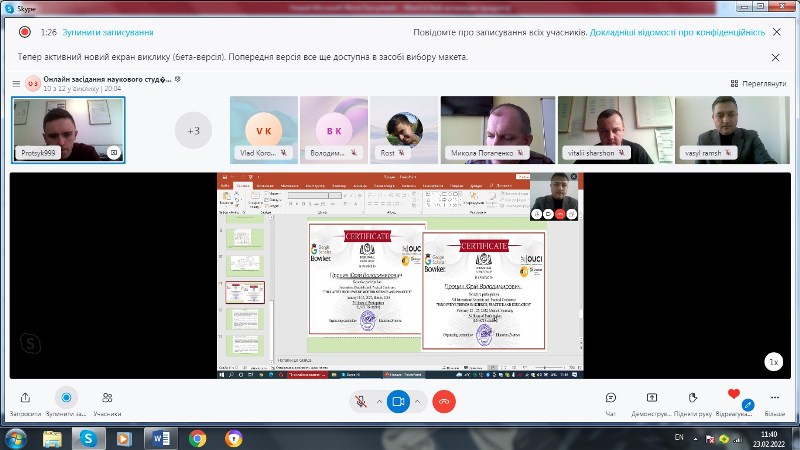Viewport: 800px width, 450px height.
Task: End the call with red hang-up button
Action: (444, 400)
